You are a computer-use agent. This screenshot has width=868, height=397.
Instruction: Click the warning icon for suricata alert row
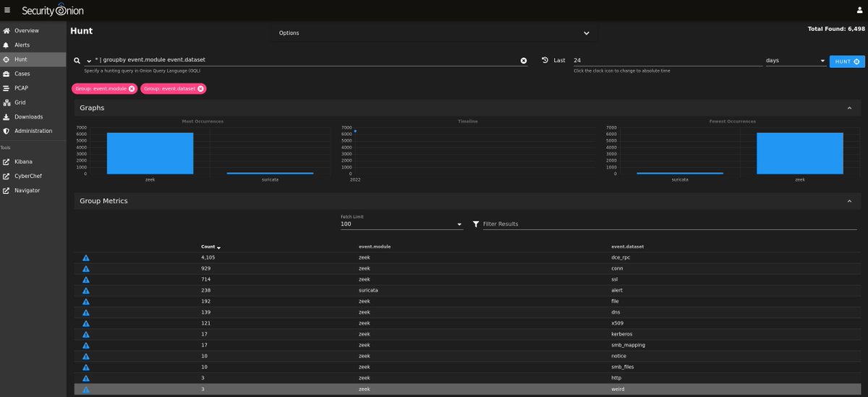pyautogui.click(x=86, y=290)
